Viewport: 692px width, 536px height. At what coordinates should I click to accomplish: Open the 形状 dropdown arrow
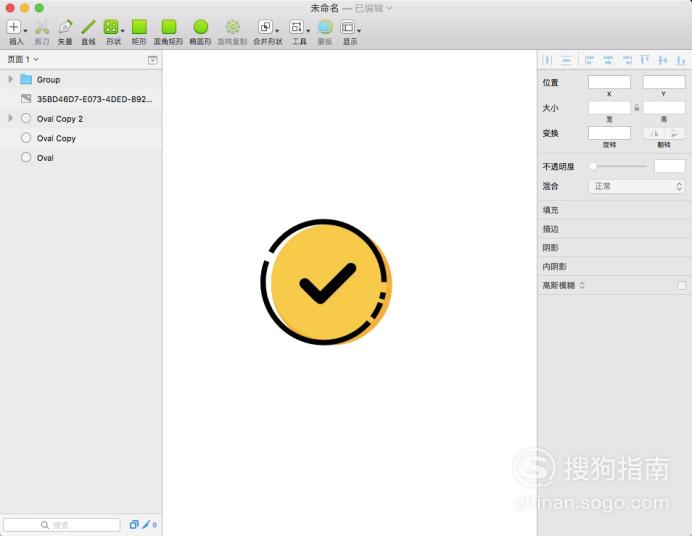122,30
